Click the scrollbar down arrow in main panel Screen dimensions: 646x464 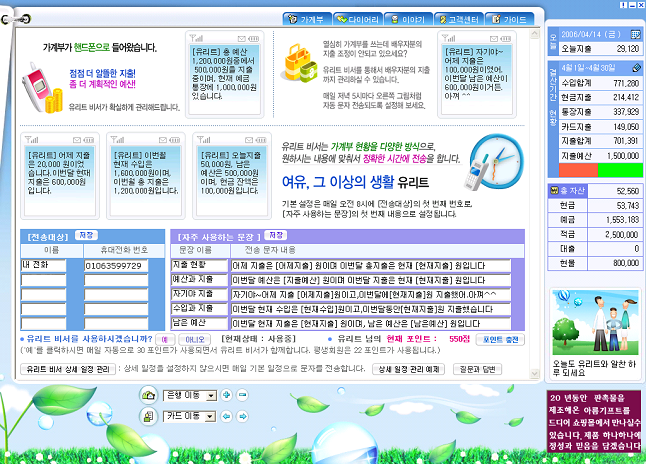point(535,373)
